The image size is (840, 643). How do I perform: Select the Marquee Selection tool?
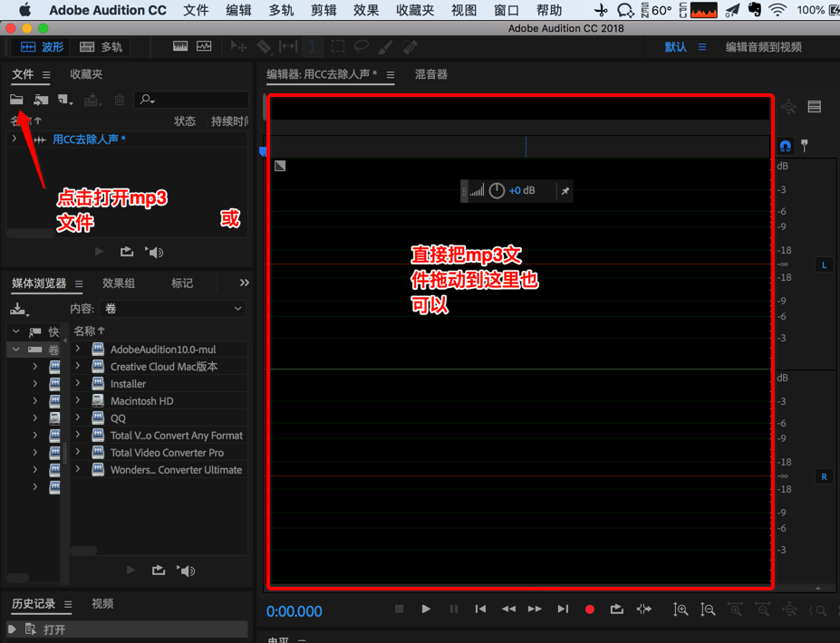pos(338,46)
